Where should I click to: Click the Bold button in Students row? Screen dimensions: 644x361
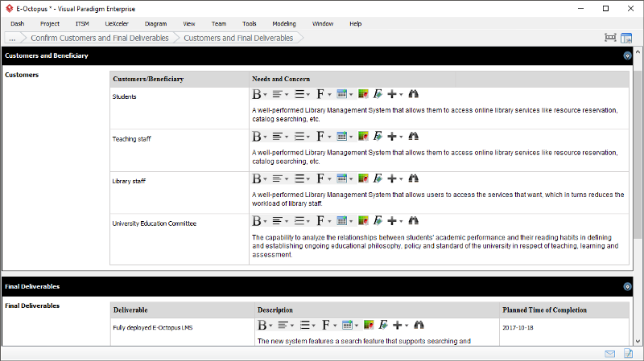258,94
